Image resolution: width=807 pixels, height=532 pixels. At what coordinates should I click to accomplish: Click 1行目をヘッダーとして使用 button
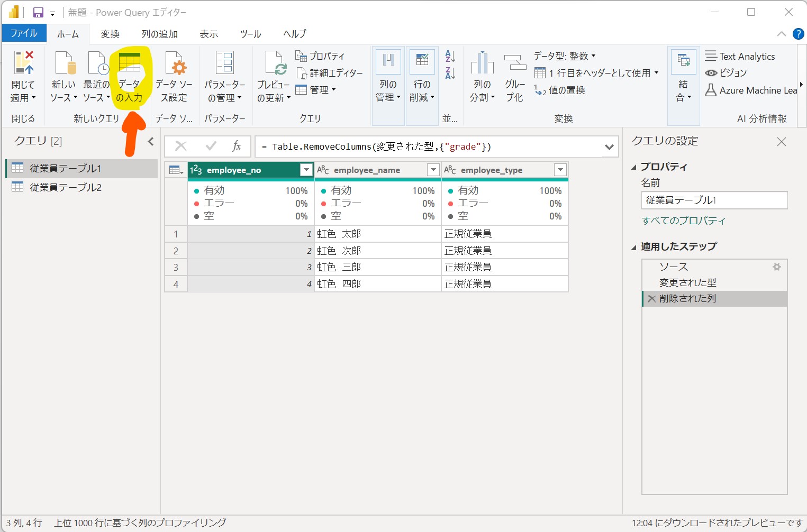tap(596, 73)
